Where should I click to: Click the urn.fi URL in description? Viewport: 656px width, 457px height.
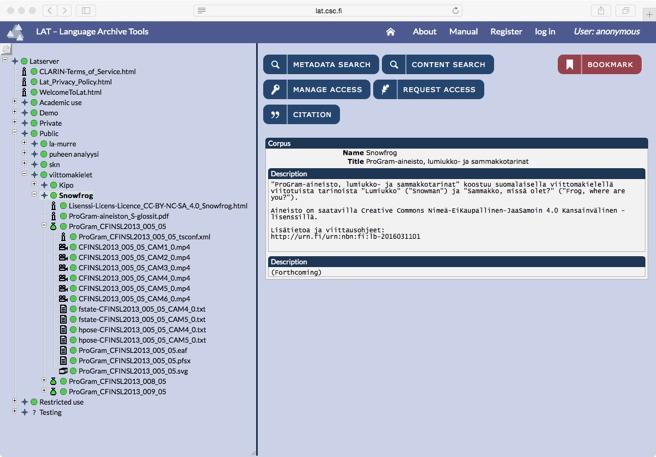click(345, 236)
